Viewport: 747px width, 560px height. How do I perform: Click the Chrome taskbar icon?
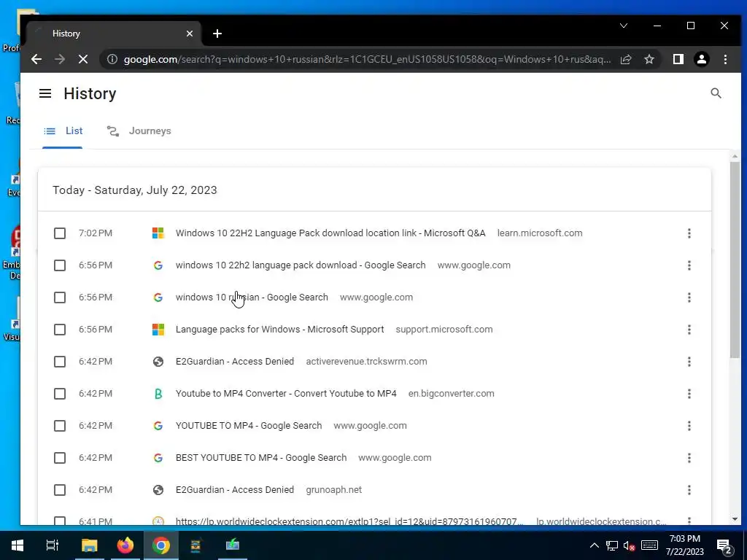pos(161,545)
